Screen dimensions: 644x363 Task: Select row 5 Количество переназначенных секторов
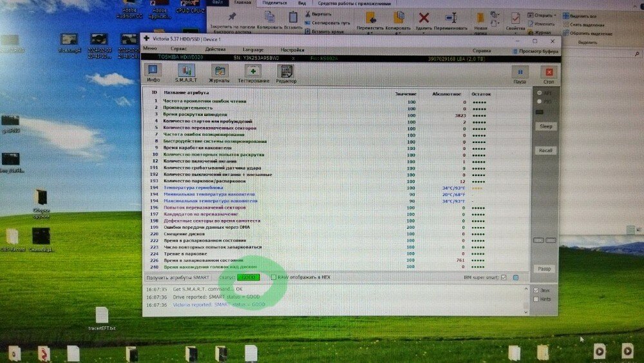tap(337, 128)
